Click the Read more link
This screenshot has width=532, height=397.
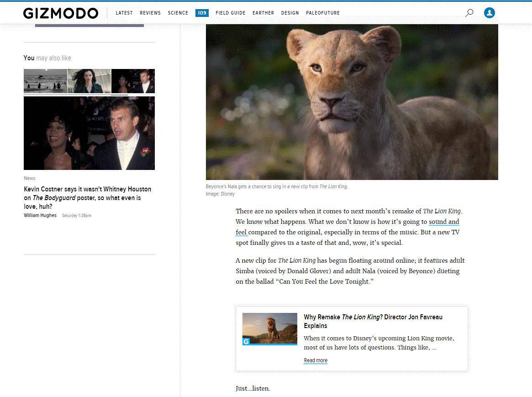coord(316,360)
